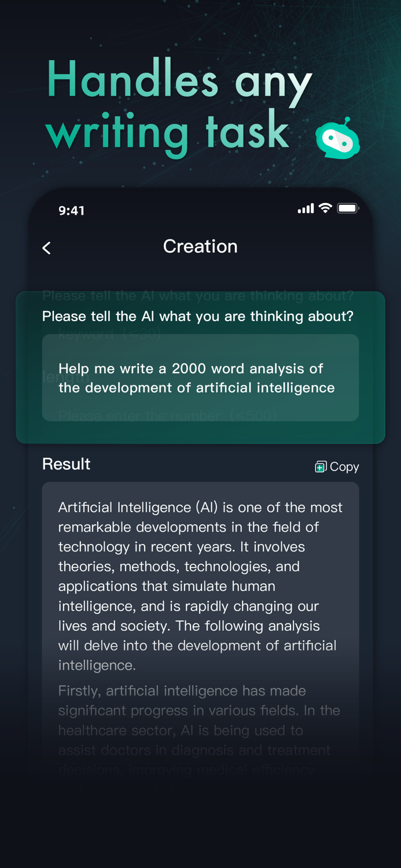Tap the Handles any writing task headline

click(x=179, y=104)
